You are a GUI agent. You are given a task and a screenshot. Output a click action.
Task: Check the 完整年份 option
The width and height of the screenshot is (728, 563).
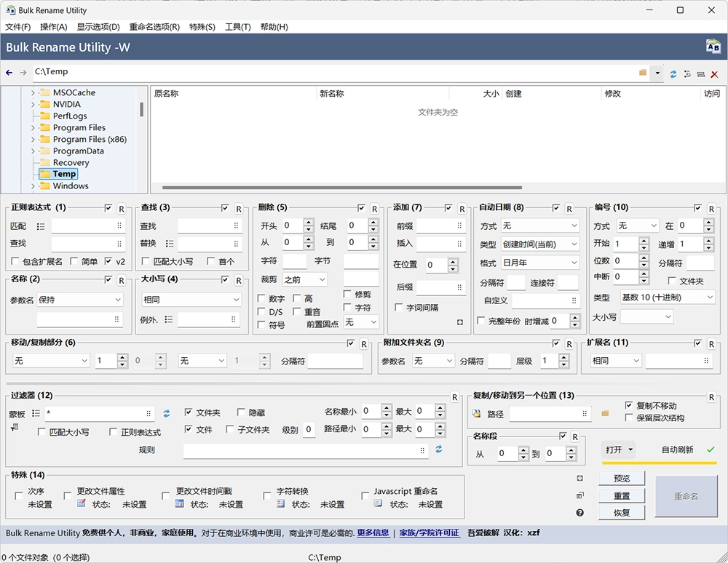[481, 321]
